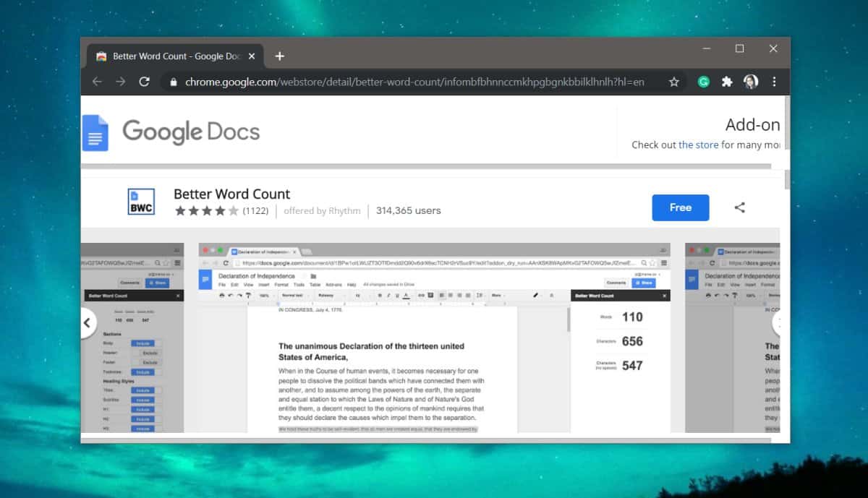The image size is (868, 498).
Task: In center preview, click print icon
Action: coord(222,295)
